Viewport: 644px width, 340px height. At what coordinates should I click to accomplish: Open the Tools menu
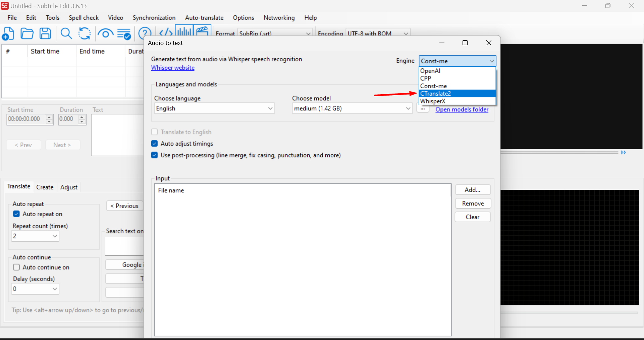point(53,18)
